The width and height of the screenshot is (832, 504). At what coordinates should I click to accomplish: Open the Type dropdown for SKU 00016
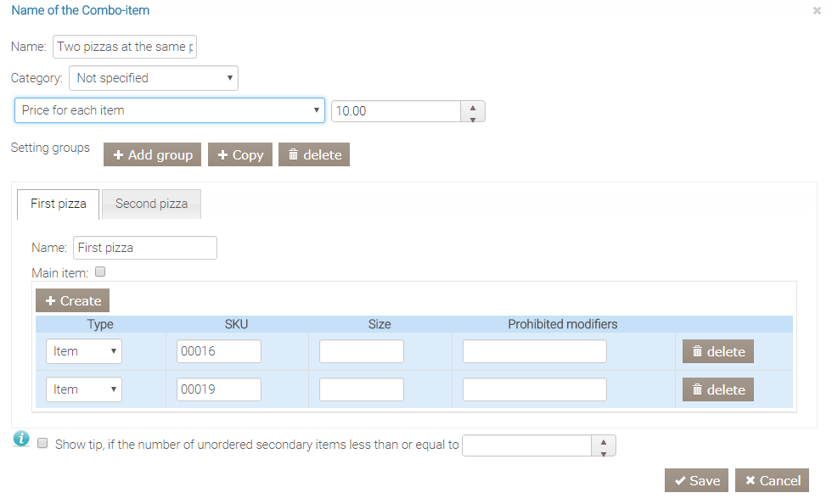83,351
